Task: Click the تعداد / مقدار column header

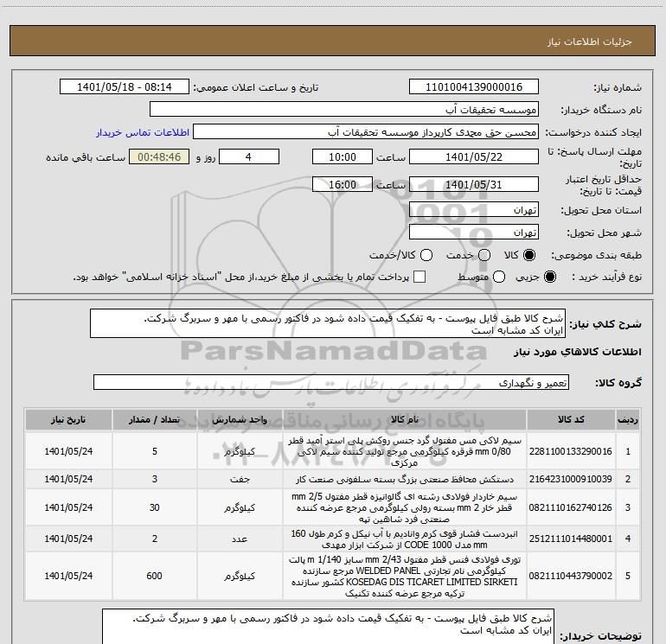Action: (155, 419)
